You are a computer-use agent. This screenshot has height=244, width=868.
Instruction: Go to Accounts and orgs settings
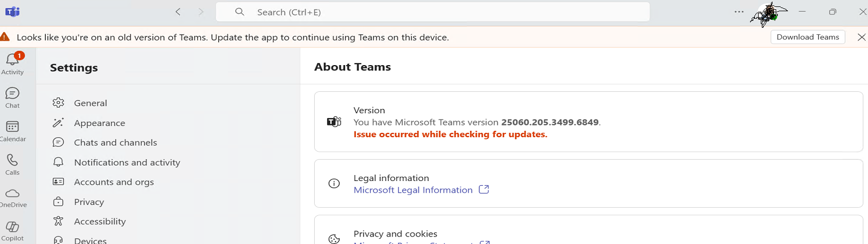tap(114, 182)
